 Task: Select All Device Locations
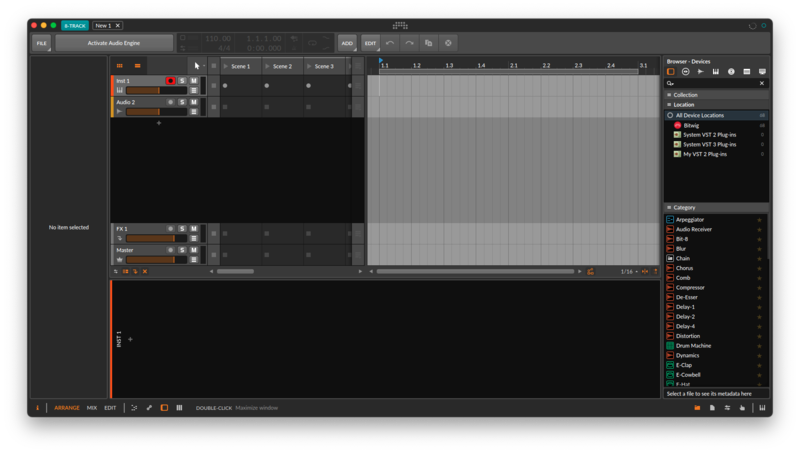coord(716,115)
